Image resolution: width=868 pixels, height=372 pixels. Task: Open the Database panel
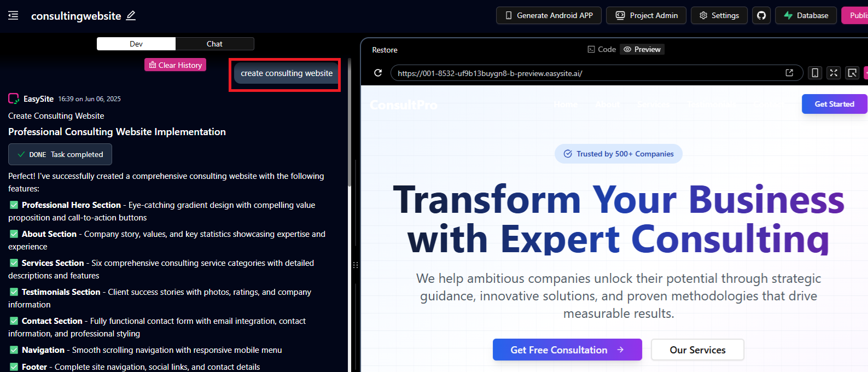[806, 15]
